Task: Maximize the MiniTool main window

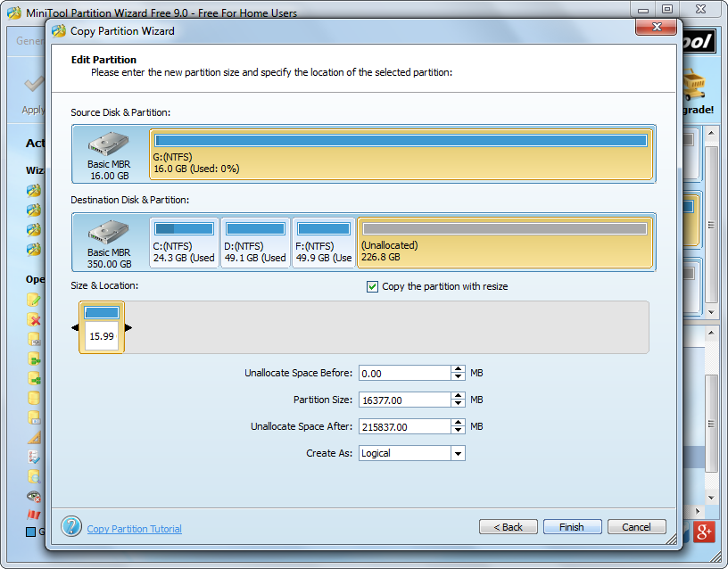Action: pyautogui.click(x=667, y=10)
